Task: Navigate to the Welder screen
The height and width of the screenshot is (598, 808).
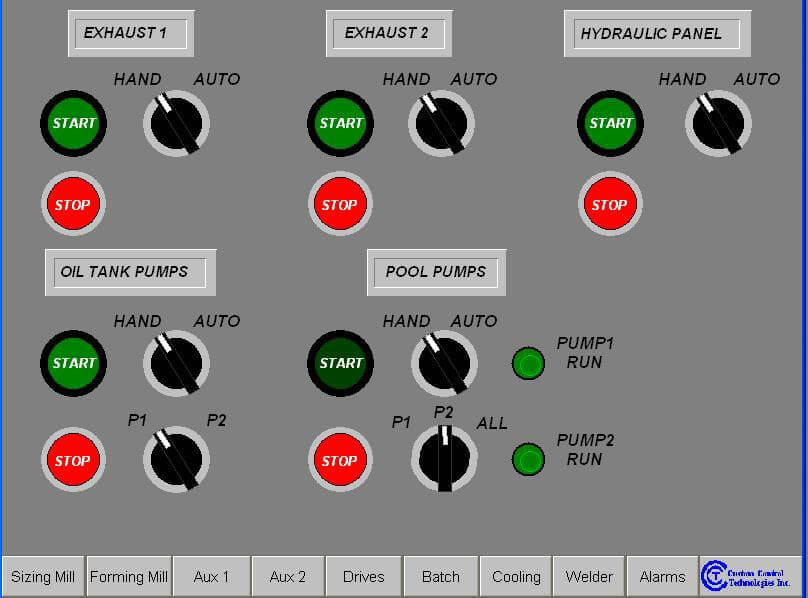Action: tap(589, 577)
